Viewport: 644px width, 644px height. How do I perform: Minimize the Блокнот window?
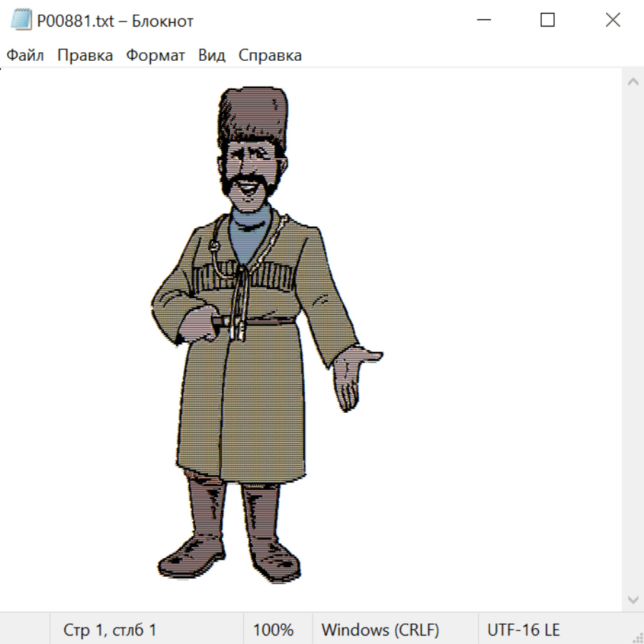483,20
